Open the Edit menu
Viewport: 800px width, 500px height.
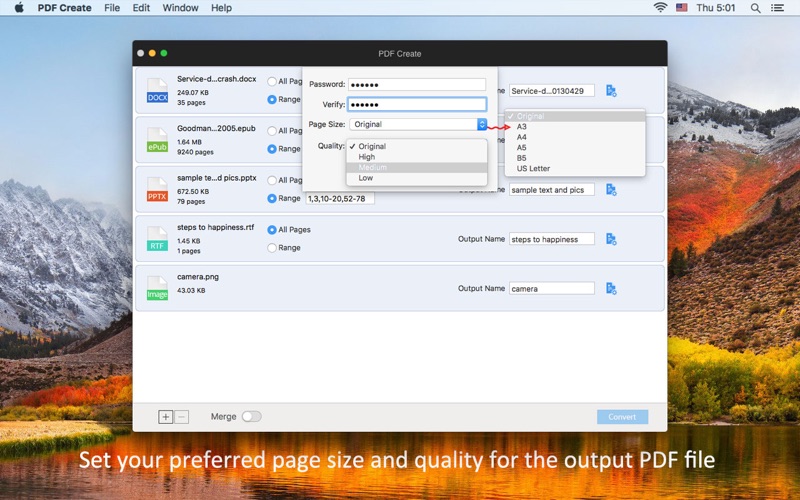tap(141, 8)
